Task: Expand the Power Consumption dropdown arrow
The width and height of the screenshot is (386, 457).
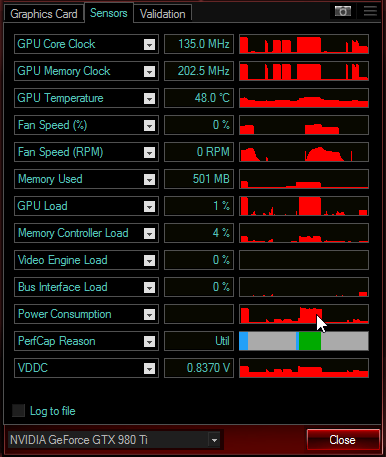Action: [x=149, y=314]
